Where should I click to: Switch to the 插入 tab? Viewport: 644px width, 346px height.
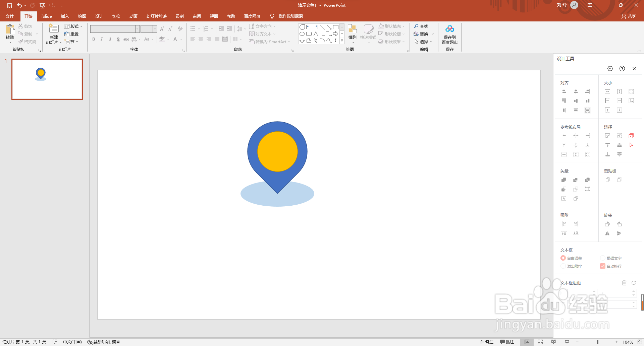[x=65, y=16]
